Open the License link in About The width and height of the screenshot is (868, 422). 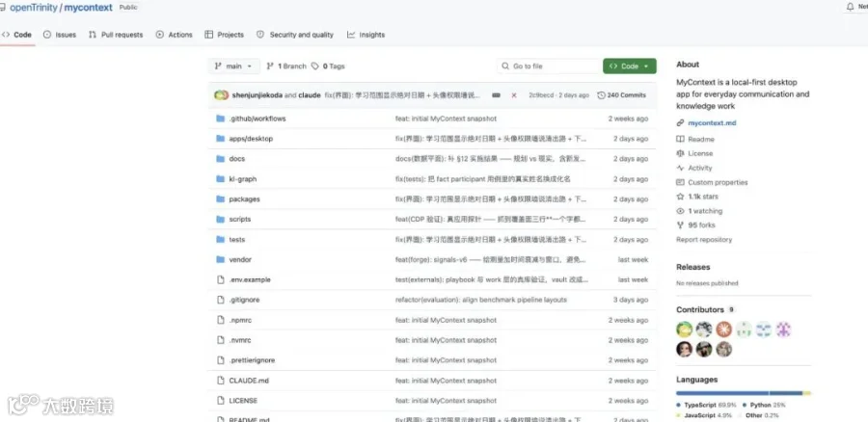coord(700,154)
